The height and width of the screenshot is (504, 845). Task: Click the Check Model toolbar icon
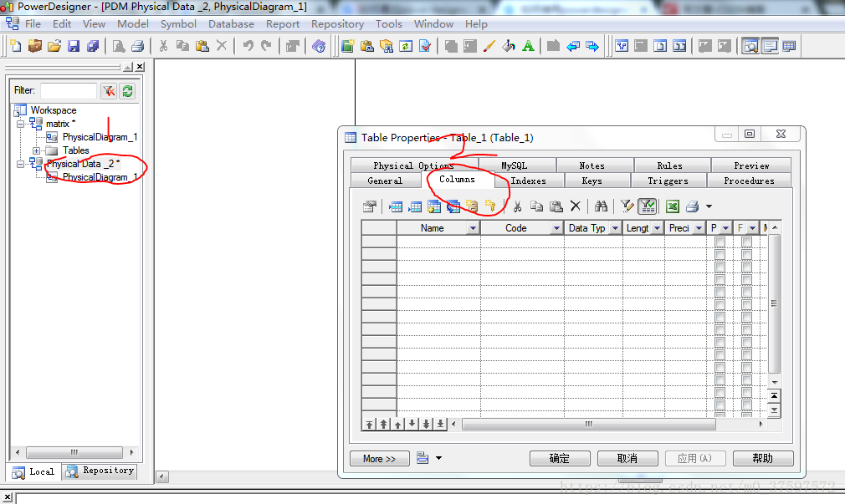coord(425,46)
